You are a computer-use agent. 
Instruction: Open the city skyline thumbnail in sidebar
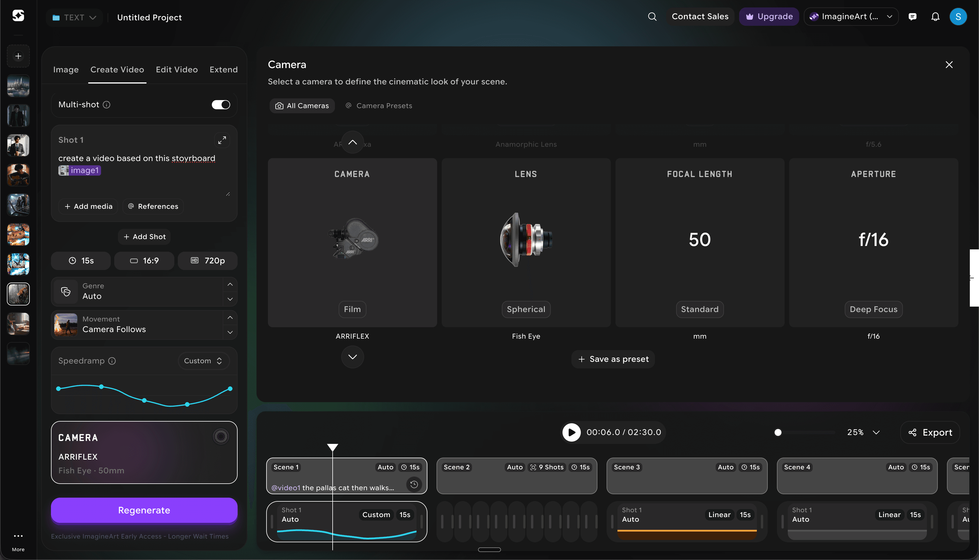[18, 86]
